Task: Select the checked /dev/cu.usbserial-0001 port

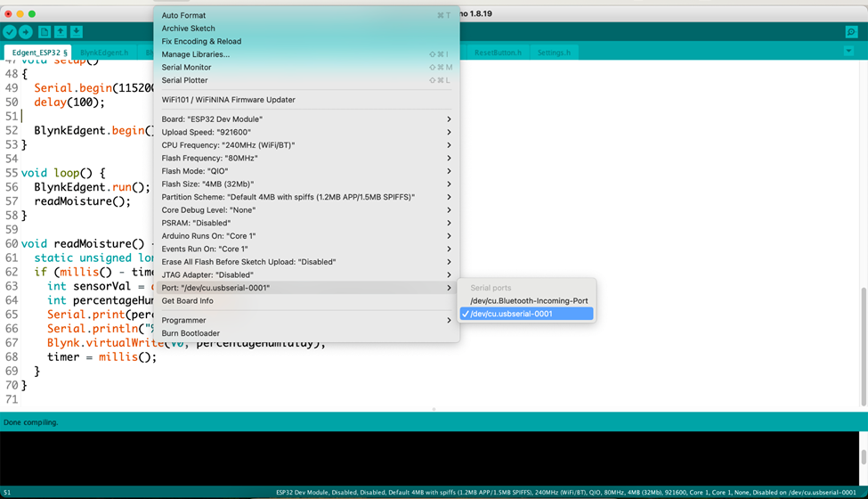Action: (x=526, y=314)
